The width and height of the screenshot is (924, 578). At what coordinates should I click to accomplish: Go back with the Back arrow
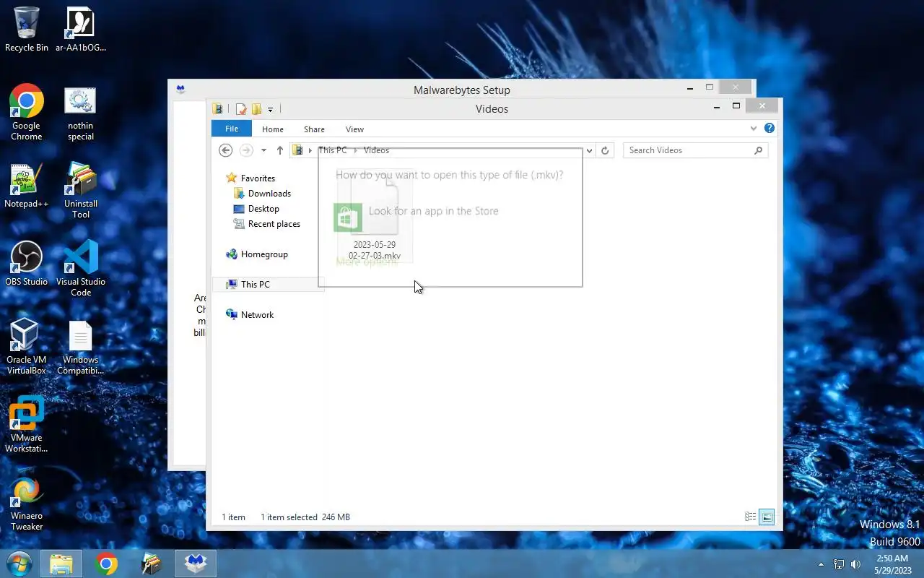point(225,150)
